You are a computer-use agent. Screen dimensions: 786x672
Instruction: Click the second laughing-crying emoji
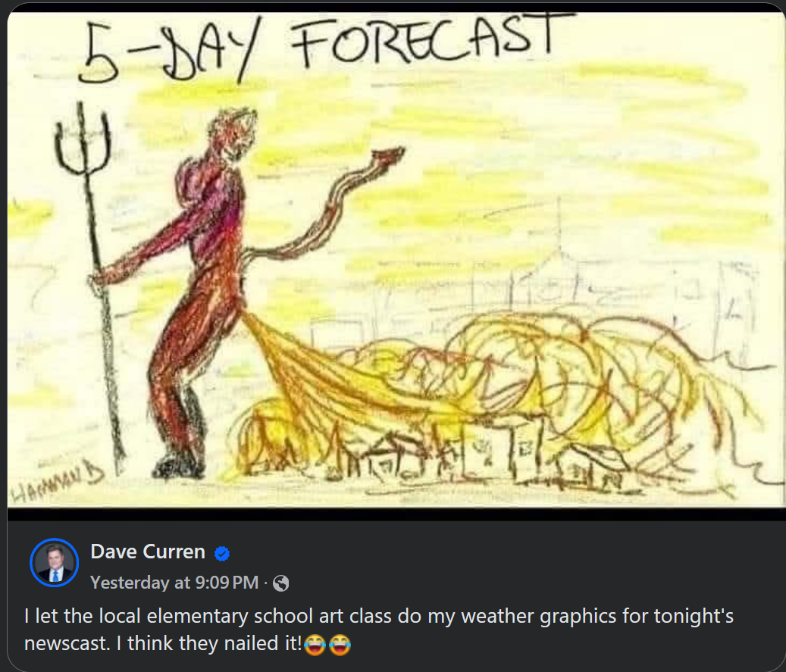coord(340,645)
